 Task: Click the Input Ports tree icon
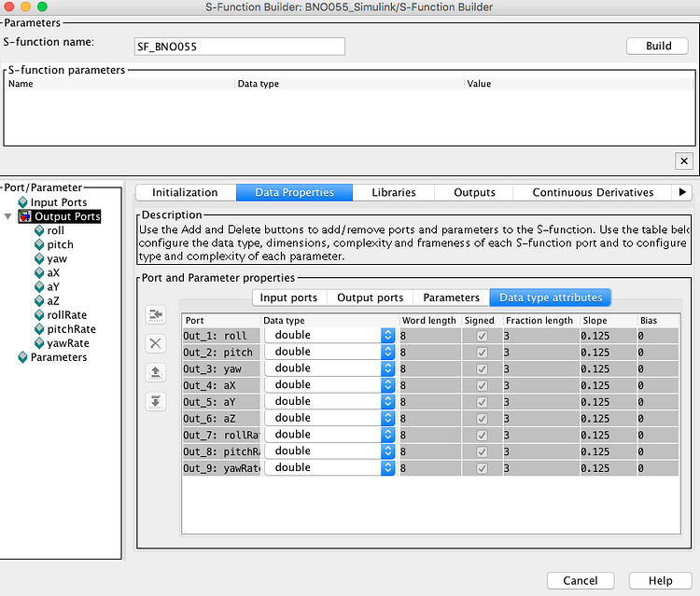coord(22,202)
